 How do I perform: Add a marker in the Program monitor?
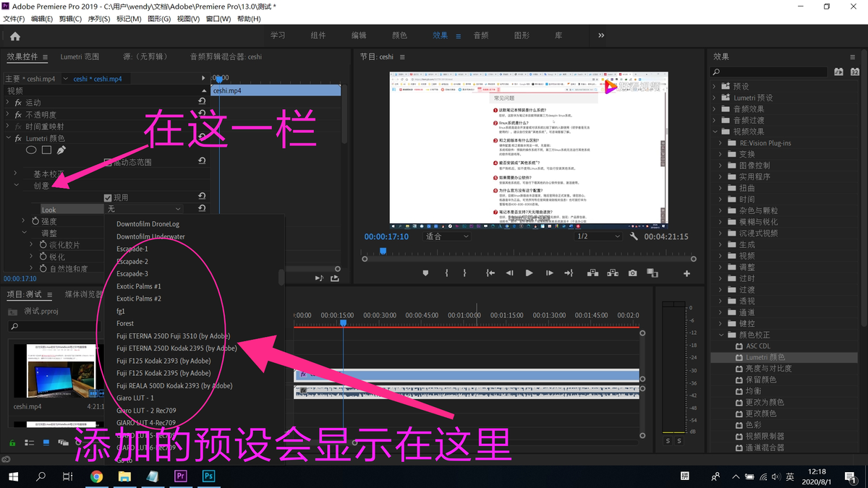pyautogui.click(x=425, y=273)
